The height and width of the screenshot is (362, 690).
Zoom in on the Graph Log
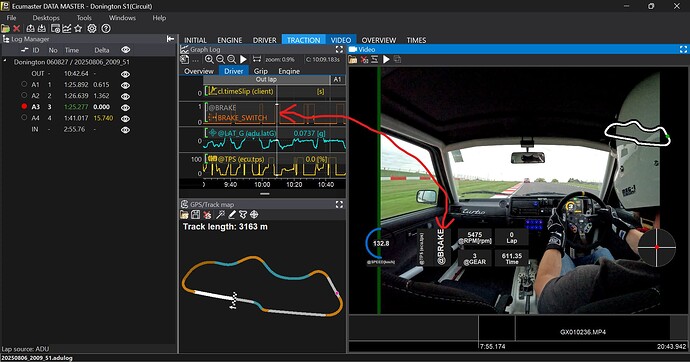pos(209,59)
